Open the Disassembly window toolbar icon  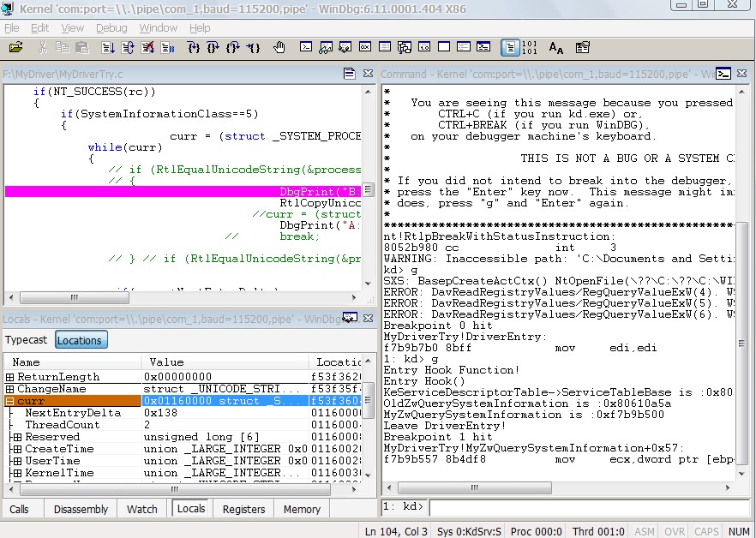coord(424,47)
